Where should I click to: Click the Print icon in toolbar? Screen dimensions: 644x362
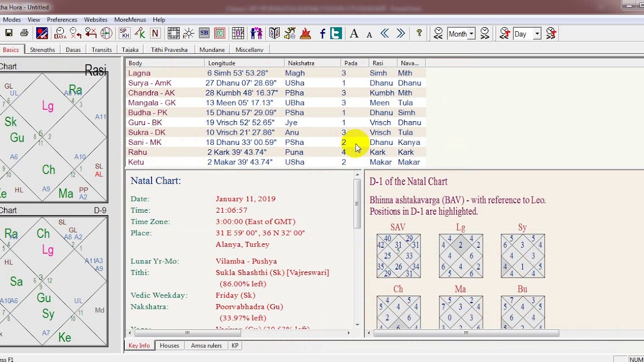pos(24,33)
